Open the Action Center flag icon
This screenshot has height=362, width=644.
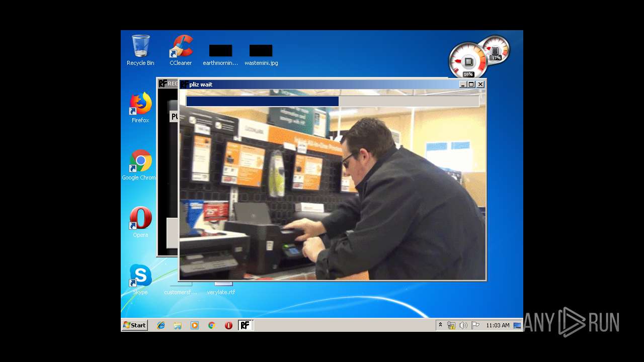coord(475,325)
